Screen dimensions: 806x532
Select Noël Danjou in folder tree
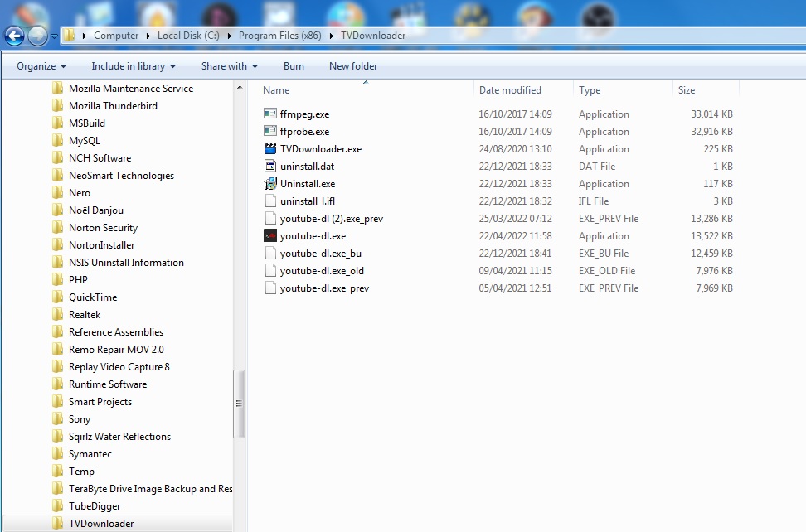(x=96, y=210)
